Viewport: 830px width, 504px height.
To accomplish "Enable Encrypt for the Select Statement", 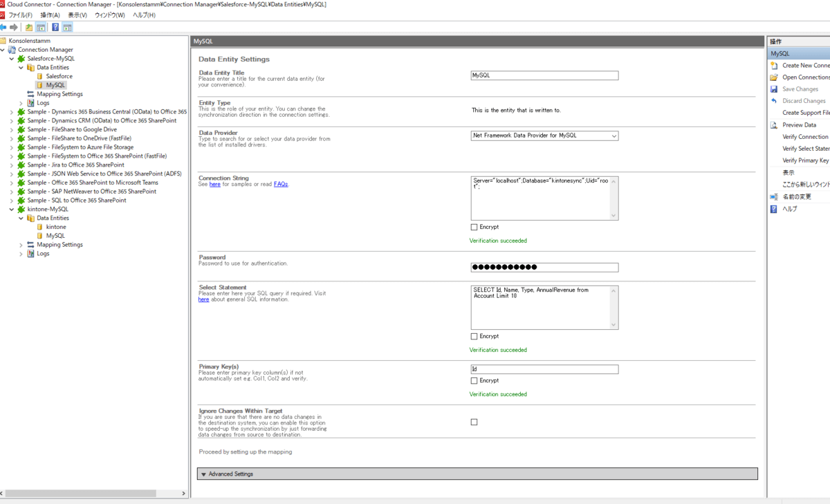I will tap(474, 337).
